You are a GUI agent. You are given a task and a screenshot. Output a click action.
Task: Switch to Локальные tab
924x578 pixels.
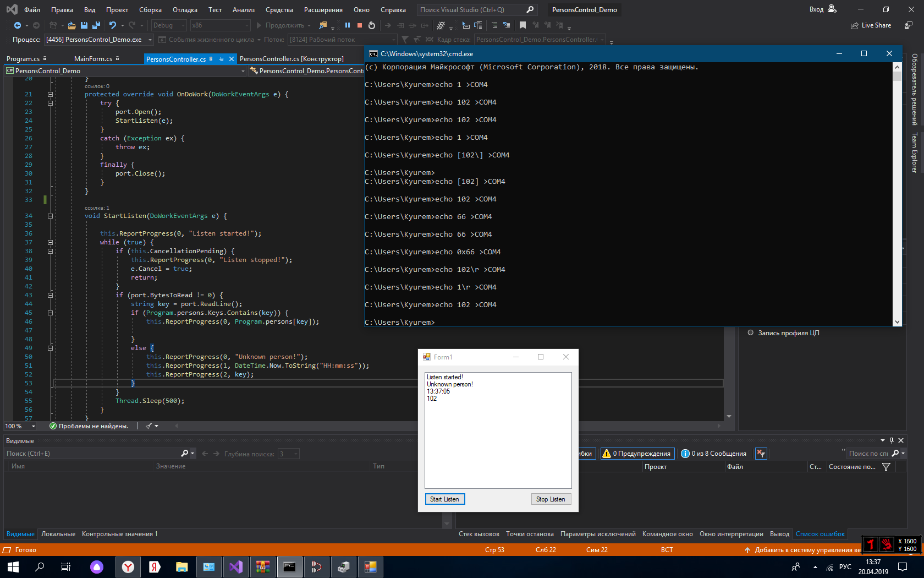58,534
